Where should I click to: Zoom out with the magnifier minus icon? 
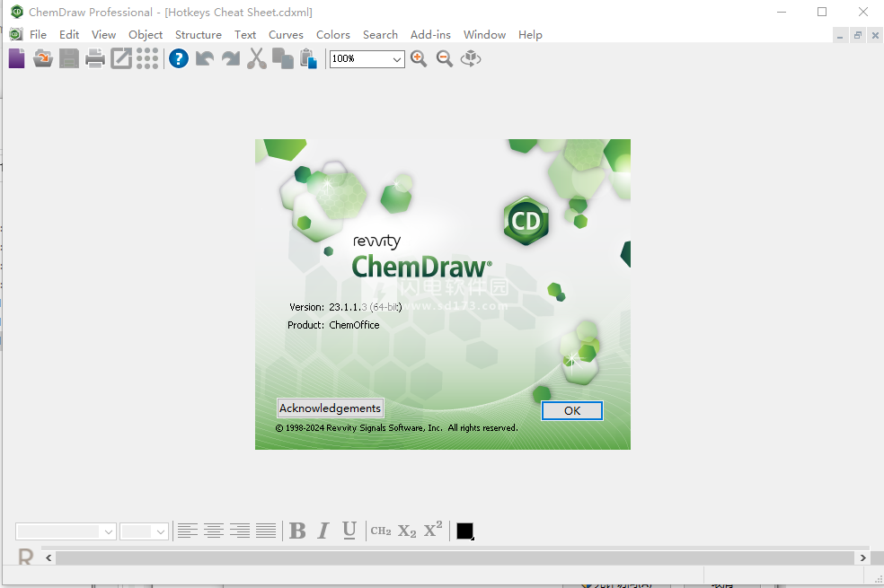tap(445, 58)
